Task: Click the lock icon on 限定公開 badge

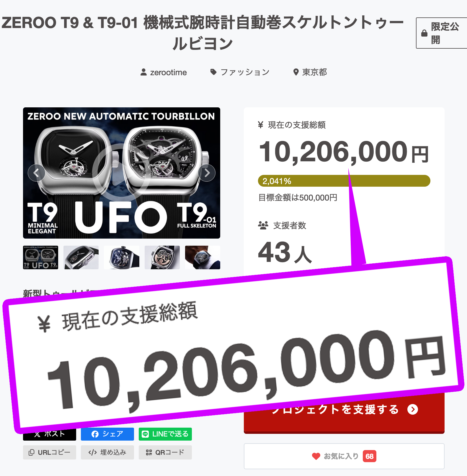Action: 424,33
